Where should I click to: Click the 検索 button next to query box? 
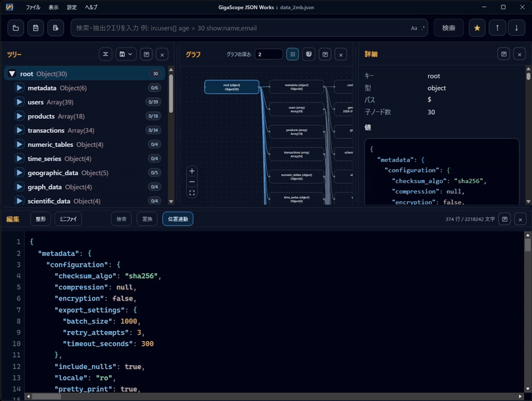coord(448,28)
